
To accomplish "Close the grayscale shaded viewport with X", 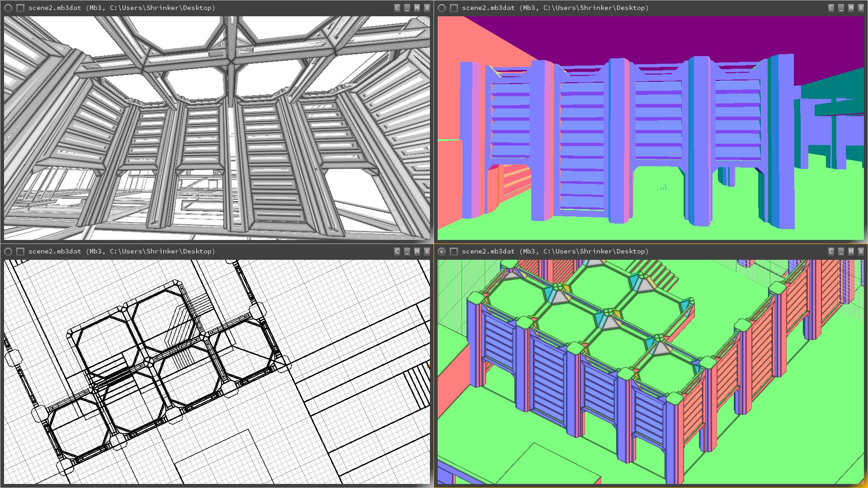I will click(x=427, y=8).
